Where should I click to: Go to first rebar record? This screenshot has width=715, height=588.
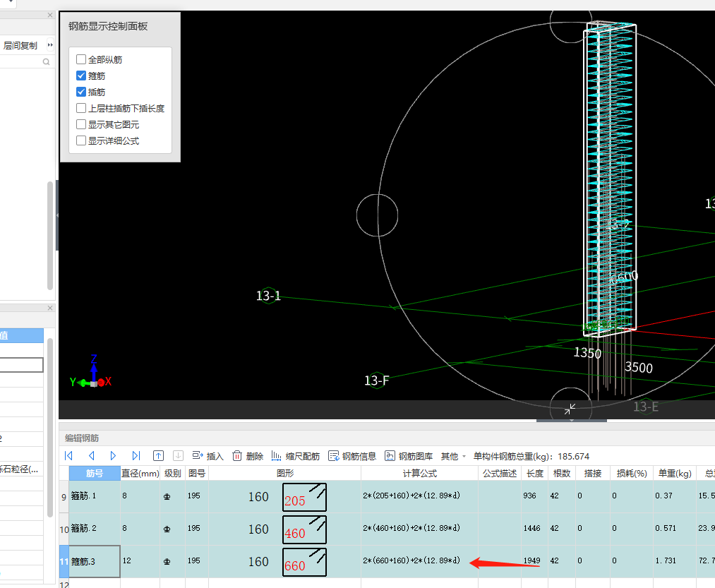(69, 456)
